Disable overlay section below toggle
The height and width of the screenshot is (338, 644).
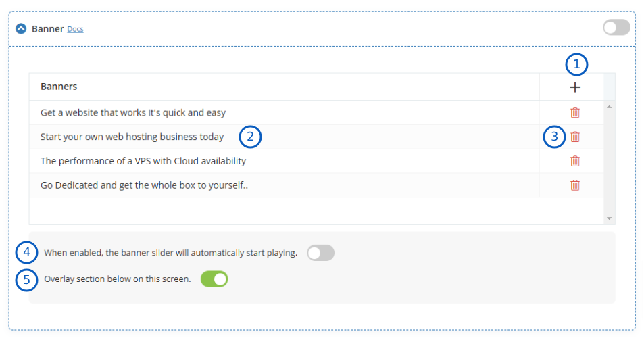[214, 279]
